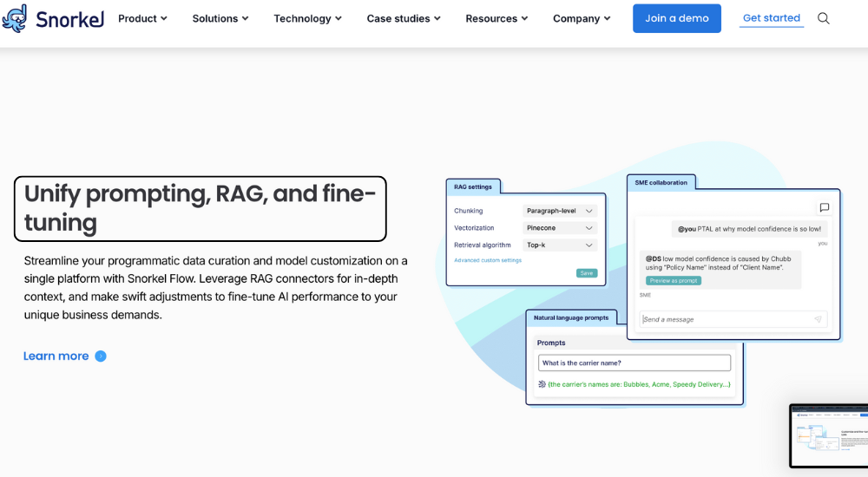Click the Join a demo button
This screenshot has height=477, width=868.
[676, 18]
